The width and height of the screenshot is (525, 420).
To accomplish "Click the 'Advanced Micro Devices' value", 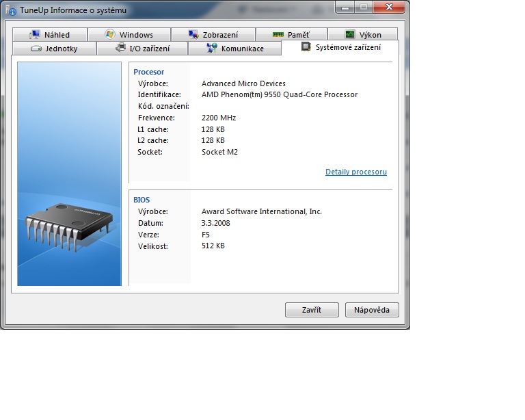I will (x=243, y=83).
